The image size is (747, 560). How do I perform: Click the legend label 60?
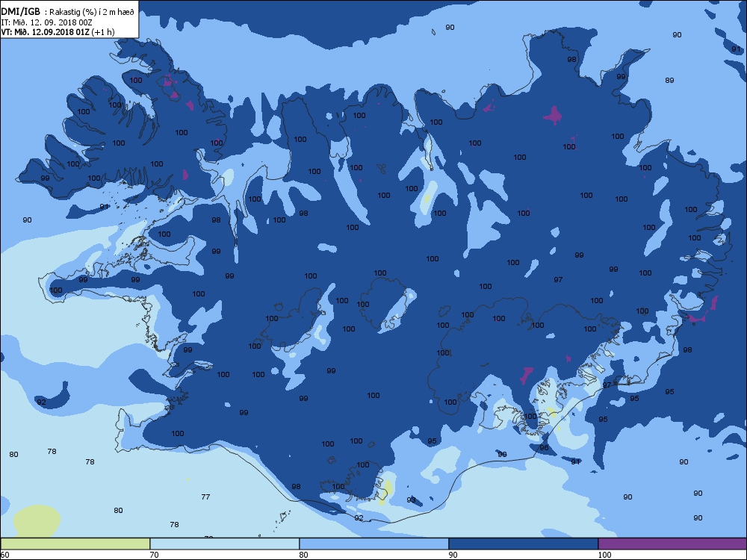4,555
